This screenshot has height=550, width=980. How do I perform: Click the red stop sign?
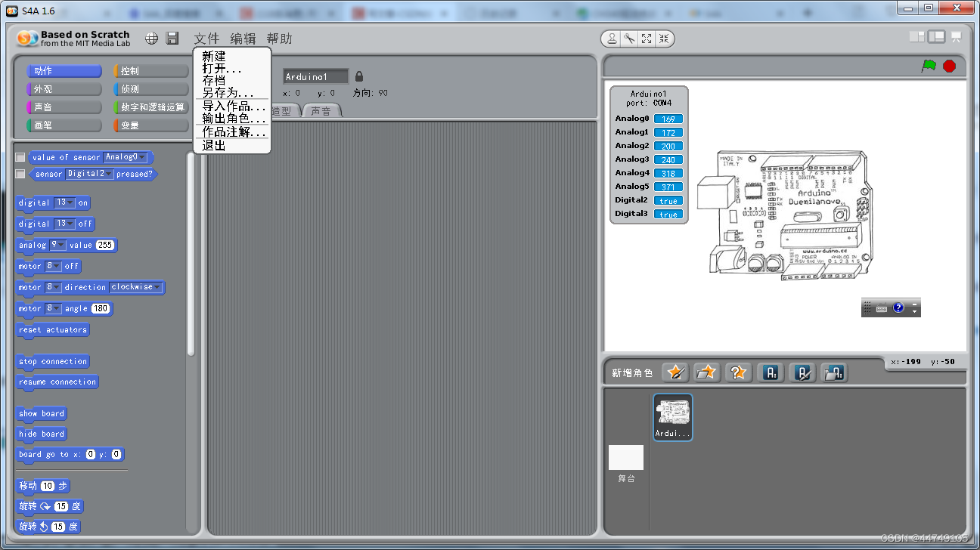point(950,66)
